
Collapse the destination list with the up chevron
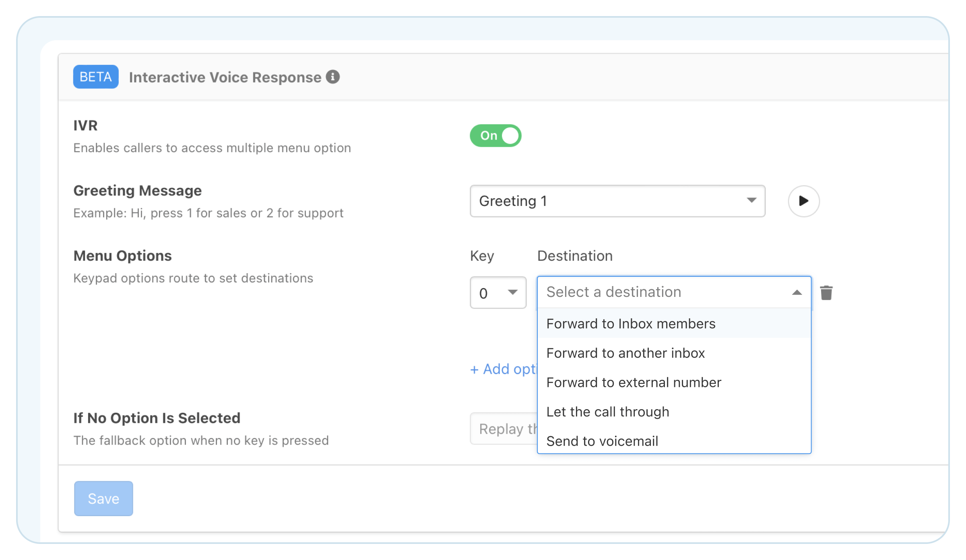797,292
